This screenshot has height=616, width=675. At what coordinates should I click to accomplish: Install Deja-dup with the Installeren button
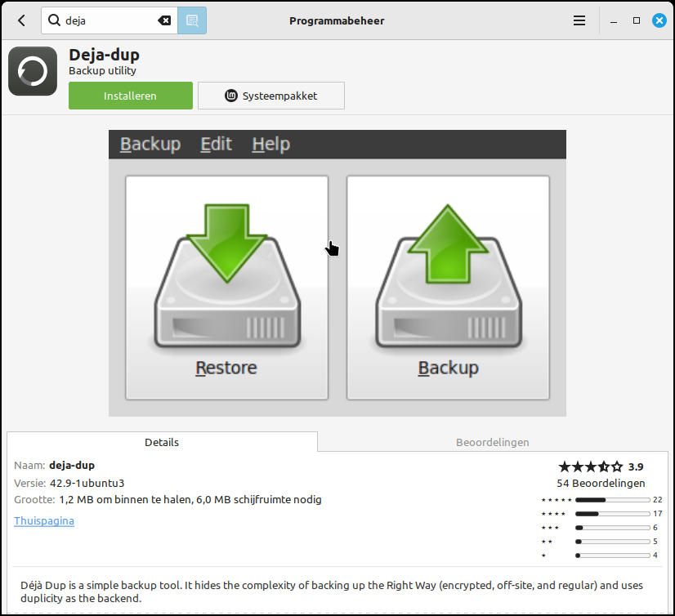(x=131, y=96)
